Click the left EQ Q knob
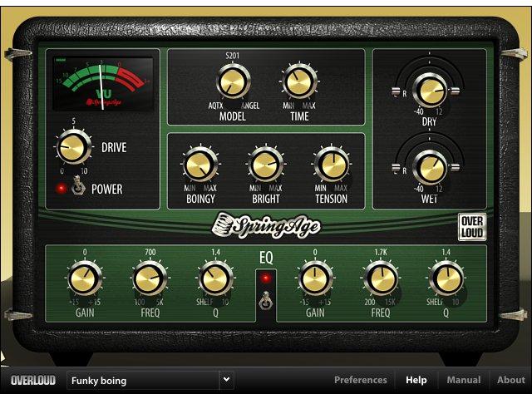This screenshot has height=399, width=532. 215,278
